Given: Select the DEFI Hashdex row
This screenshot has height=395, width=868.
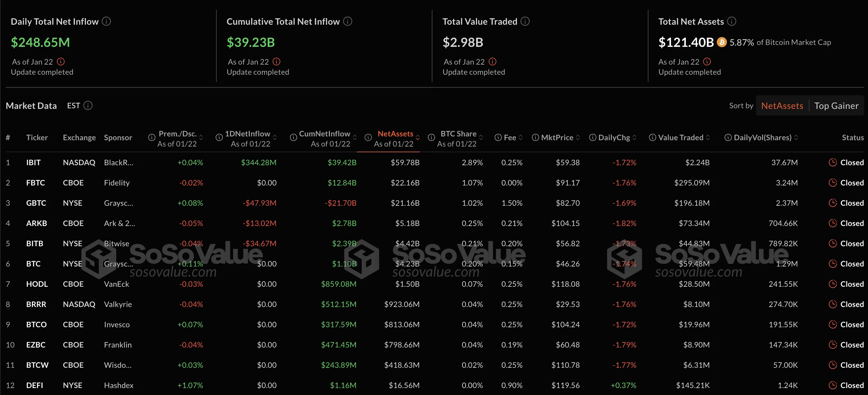Looking at the screenshot, I should [x=35, y=385].
